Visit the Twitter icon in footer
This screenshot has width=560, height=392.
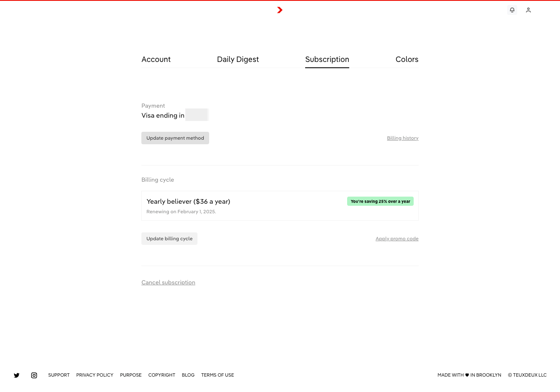click(17, 375)
